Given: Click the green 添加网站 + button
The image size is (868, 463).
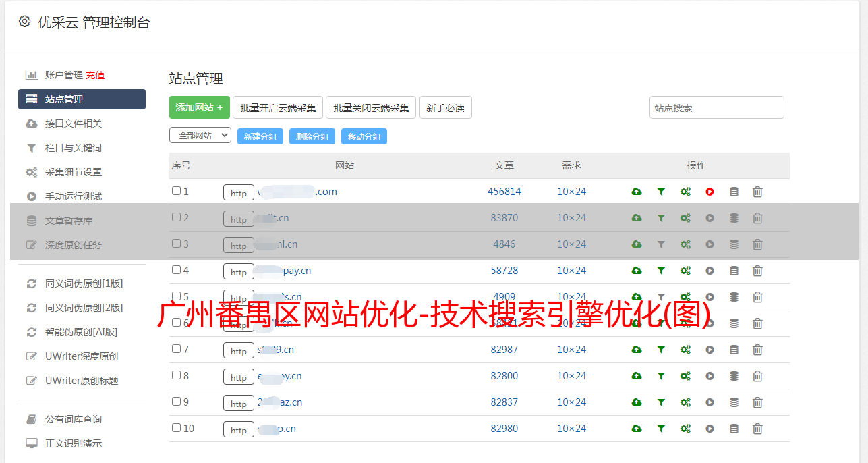Looking at the screenshot, I should tap(200, 107).
